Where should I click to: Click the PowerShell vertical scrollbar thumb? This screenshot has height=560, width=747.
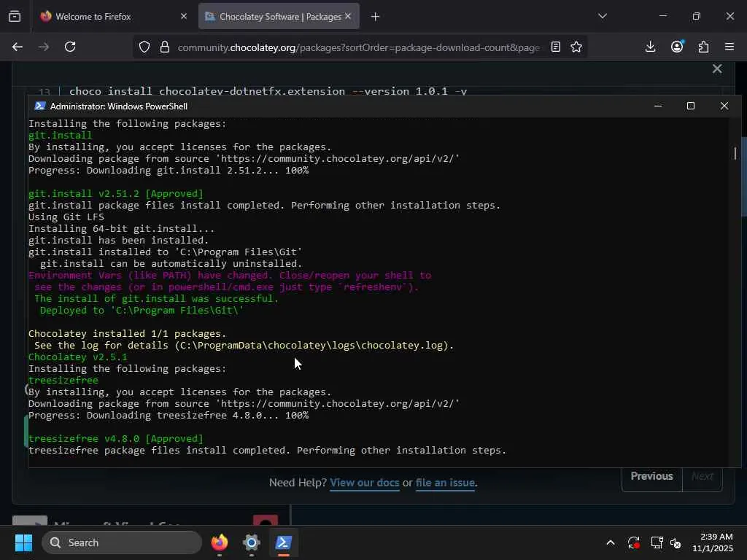[735, 153]
